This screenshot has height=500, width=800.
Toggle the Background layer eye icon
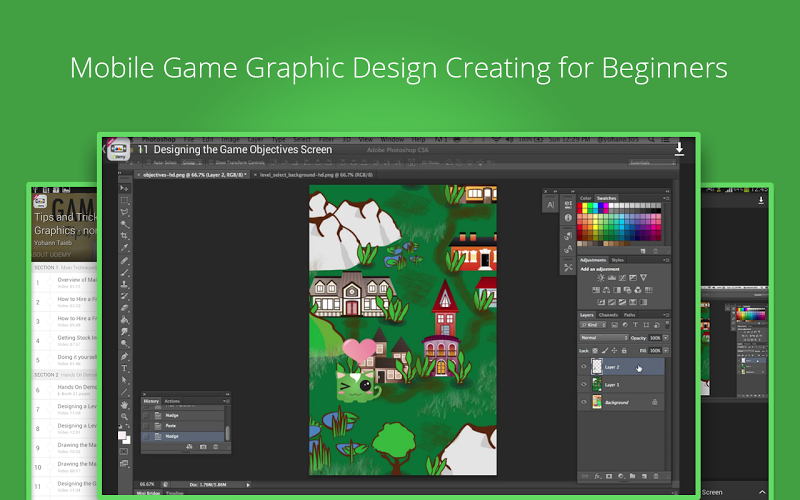pyautogui.click(x=585, y=401)
